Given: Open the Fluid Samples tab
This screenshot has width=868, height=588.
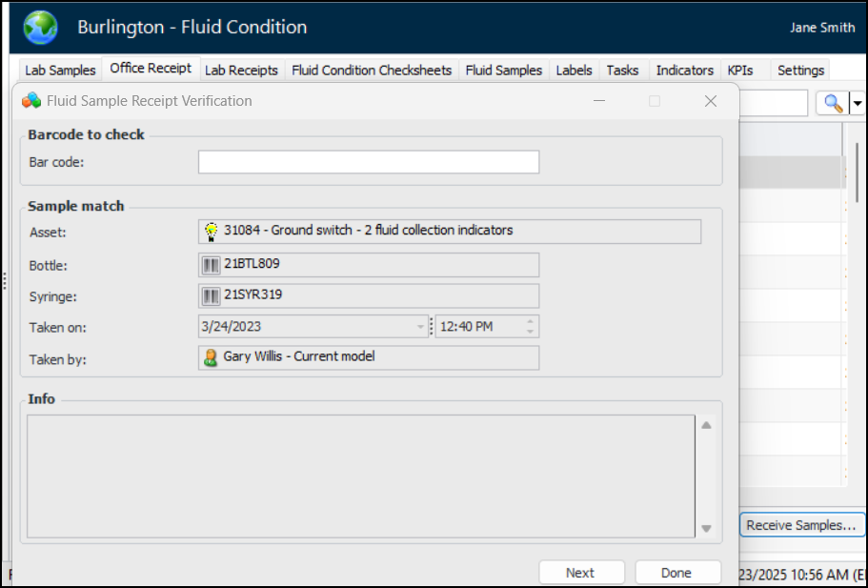Looking at the screenshot, I should [x=504, y=71].
